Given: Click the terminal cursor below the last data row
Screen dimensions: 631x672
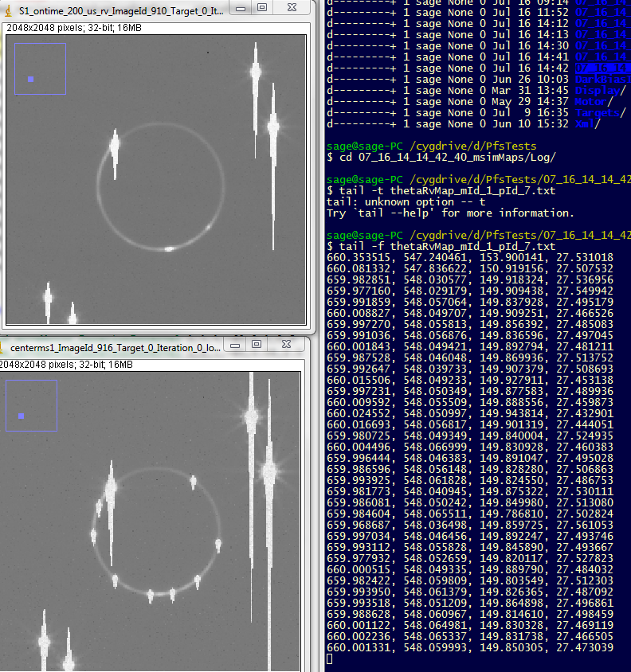Looking at the screenshot, I should (330, 659).
